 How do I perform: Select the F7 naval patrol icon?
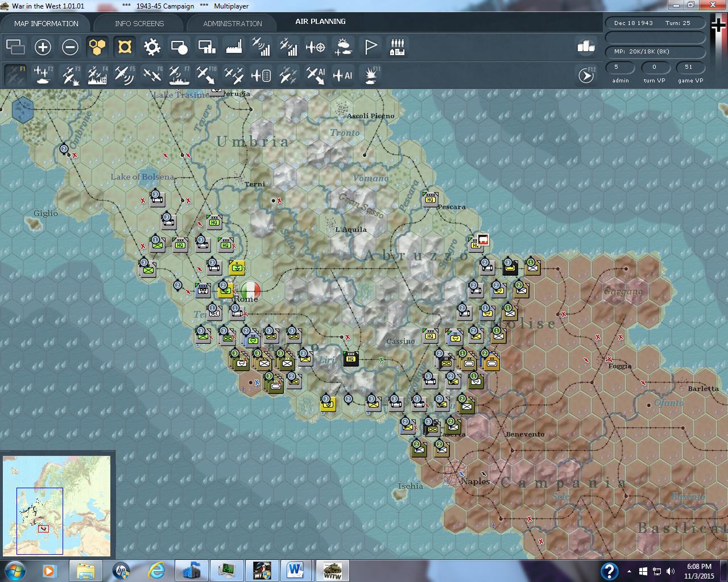coord(179,74)
